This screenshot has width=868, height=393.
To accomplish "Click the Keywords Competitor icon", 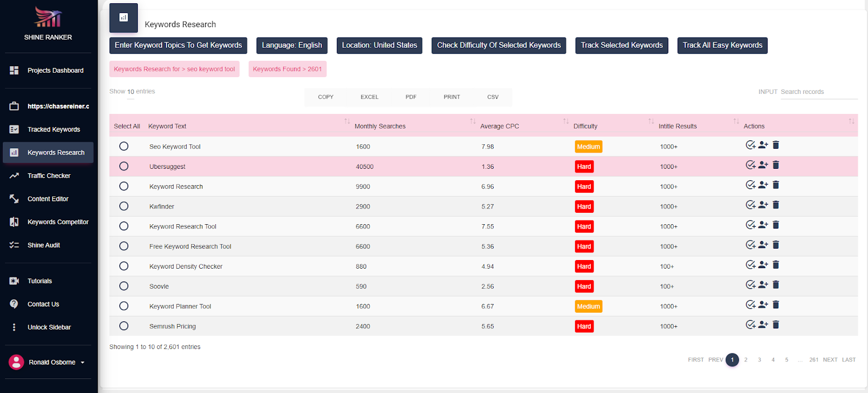I will (14, 222).
